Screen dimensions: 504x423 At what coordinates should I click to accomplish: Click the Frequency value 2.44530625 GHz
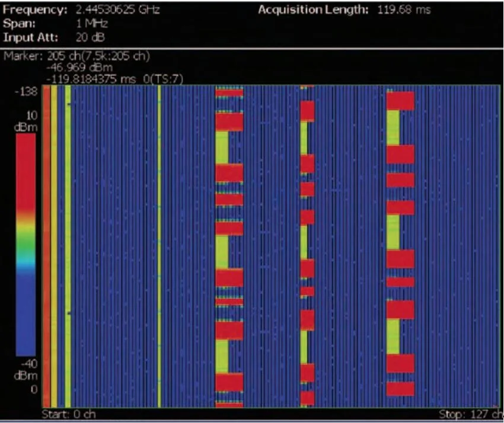pos(117,10)
